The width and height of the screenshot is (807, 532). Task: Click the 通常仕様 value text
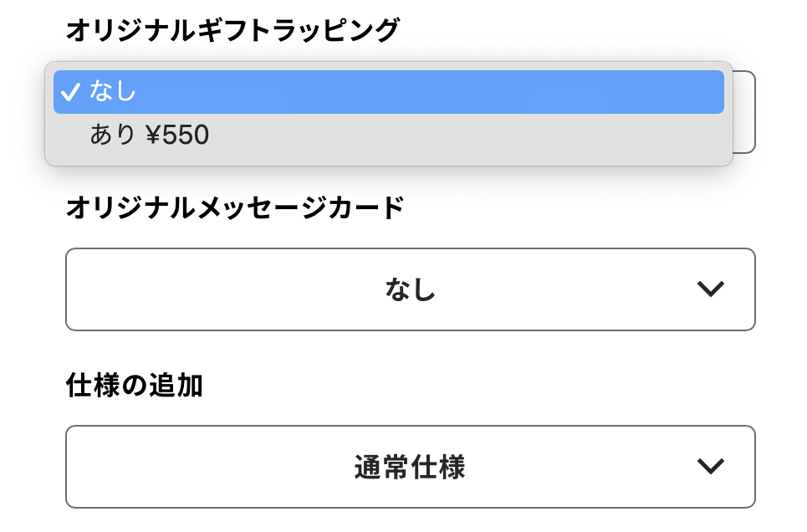[x=409, y=468]
